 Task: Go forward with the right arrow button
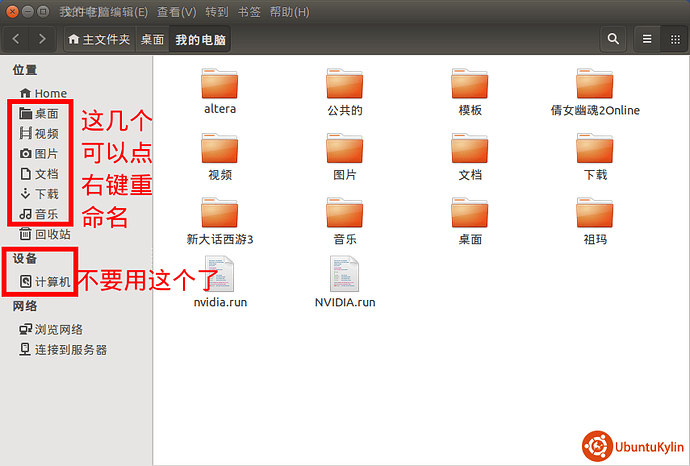click(42, 39)
